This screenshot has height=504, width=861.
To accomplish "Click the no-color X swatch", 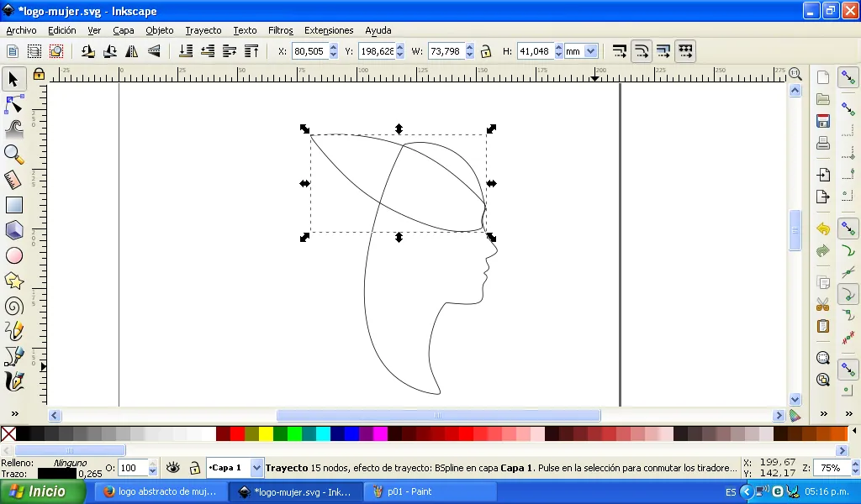I will point(8,433).
